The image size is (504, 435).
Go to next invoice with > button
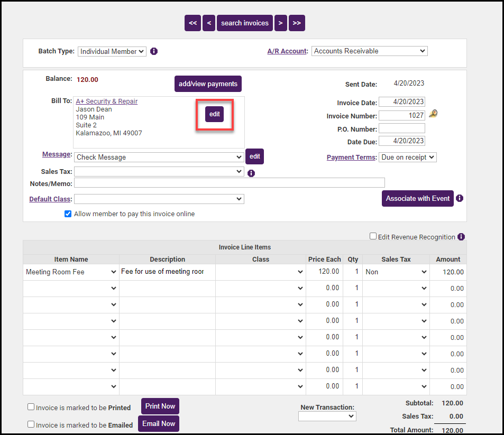click(x=280, y=23)
